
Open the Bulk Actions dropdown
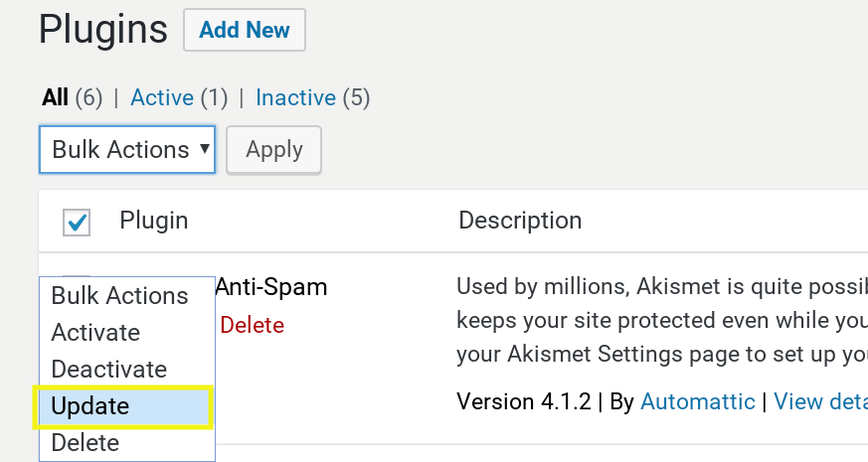coord(127,150)
